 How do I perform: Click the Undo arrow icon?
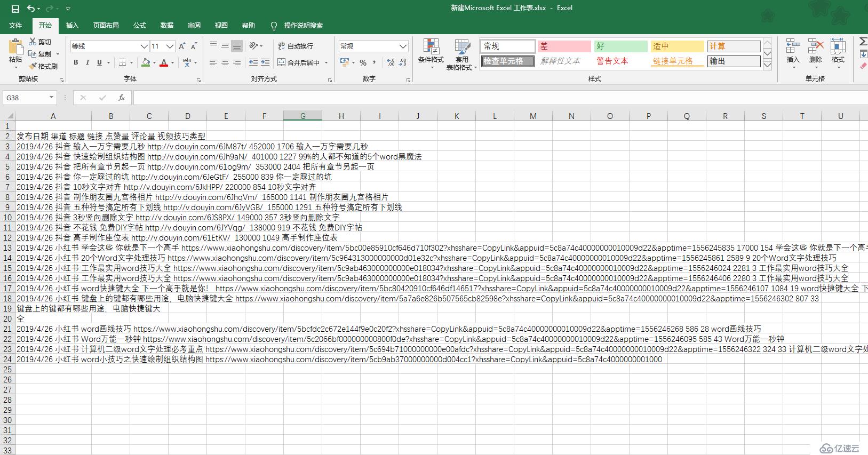click(x=31, y=9)
